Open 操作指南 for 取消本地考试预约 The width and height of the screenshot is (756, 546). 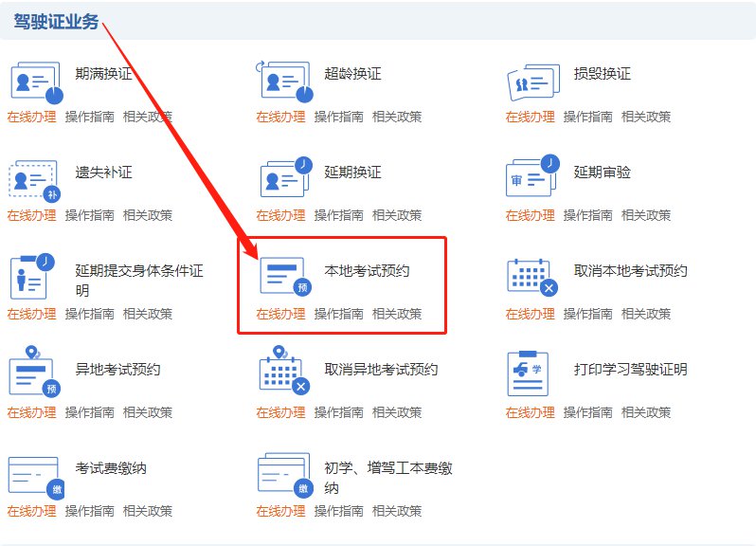tap(588, 314)
